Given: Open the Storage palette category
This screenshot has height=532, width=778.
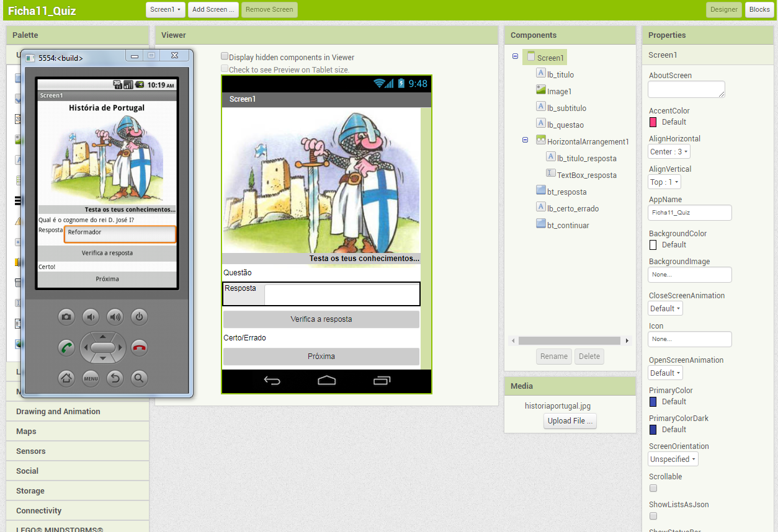Looking at the screenshot, I should coord(78,490).
